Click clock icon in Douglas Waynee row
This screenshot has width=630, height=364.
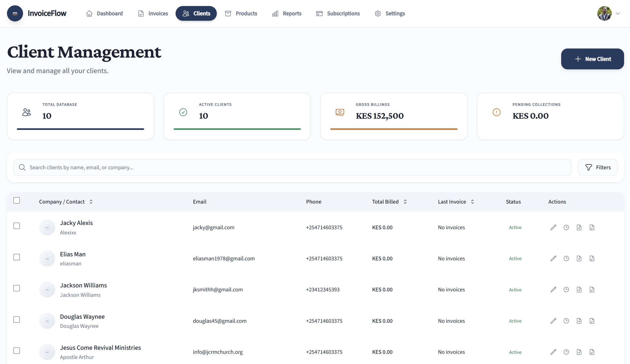tap(566, 321)
